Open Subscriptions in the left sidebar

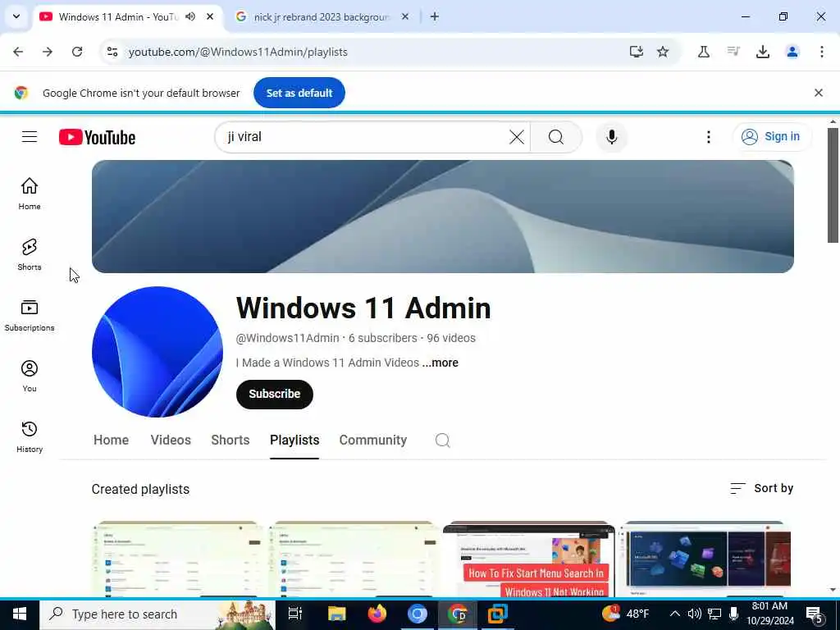(x=30, y=315)
